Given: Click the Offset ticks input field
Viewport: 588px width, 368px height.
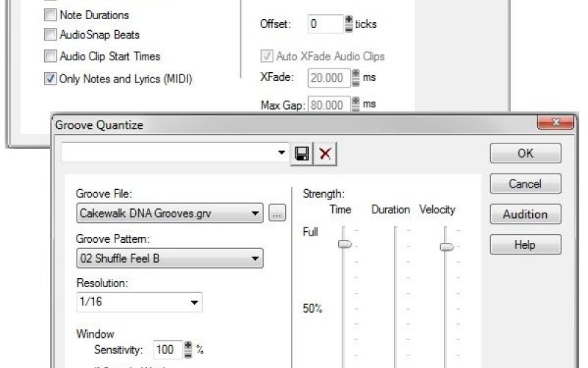Looking at the screenshot, I should 323,24.
